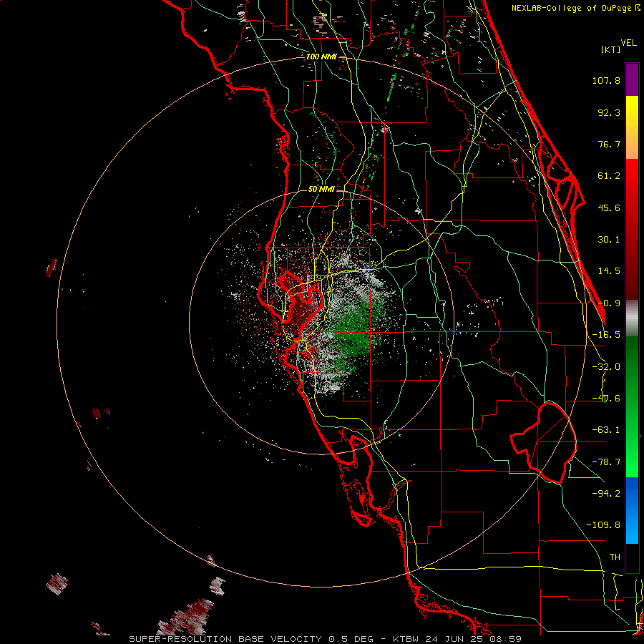Select the 107.8 value on velocity scale
Viewport: 644px width, 644px height.
coord(606,80)
